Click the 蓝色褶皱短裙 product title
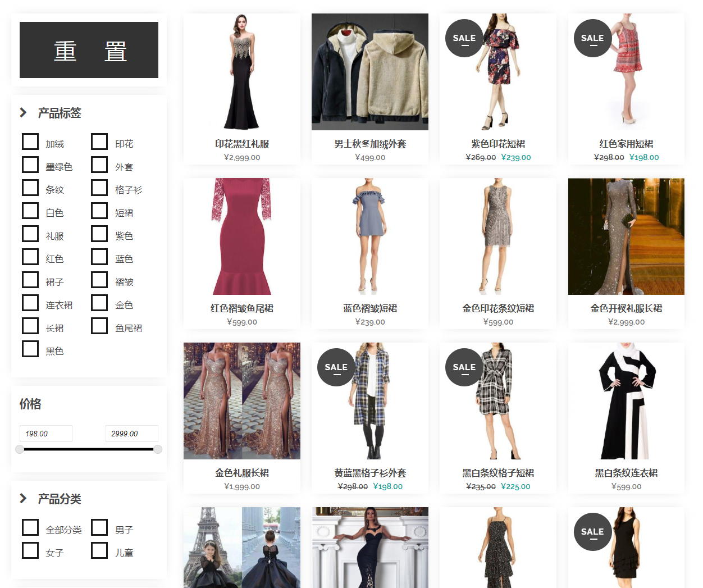Image resolution: width=703 pixels, height=588 pixels. [x=370, y=308]
